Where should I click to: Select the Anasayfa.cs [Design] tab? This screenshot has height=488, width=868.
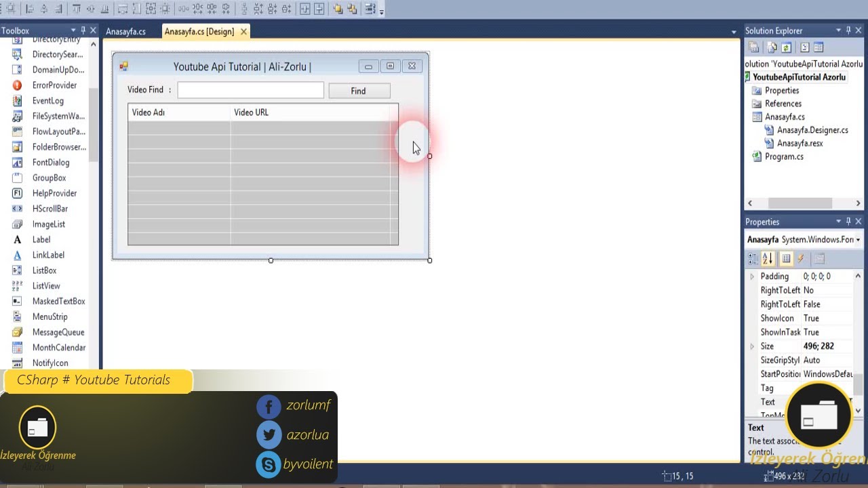tap(199, 31)
